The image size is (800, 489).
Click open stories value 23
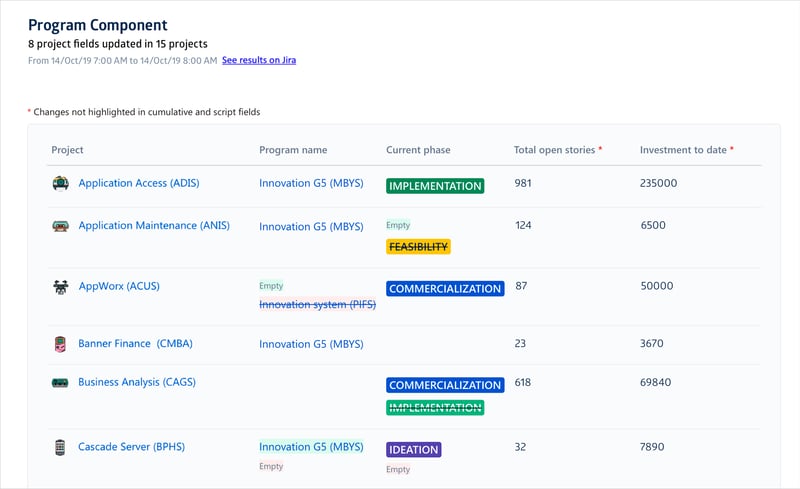pyautogui.click(x=520, y=344)
